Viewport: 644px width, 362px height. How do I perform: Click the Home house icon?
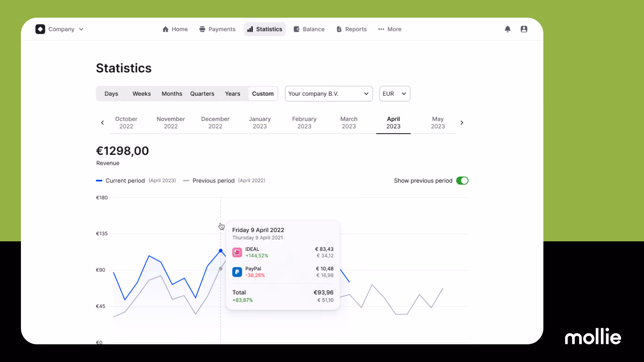click(x=165, y=29)
